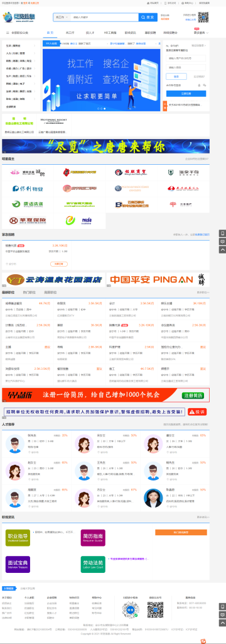The width and height of the screenshot is (226, 644).
Task: Open 网络招聘会 link in navigation
Action: click(x=171, y=33)
